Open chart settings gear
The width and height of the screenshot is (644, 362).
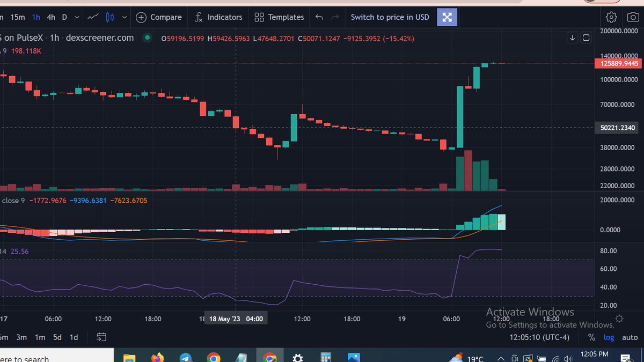coord(611,17)
